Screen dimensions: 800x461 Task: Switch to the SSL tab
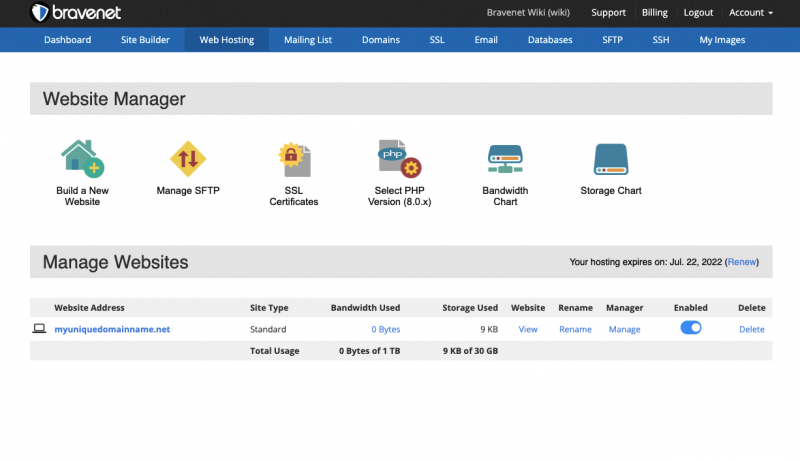(437, 40)
